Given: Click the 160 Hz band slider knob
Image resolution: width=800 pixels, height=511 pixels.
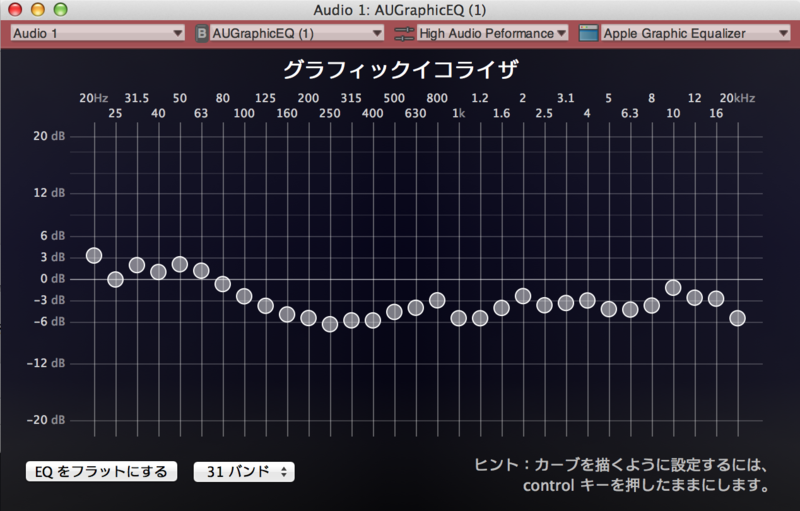Looking at the screenshot, I should point(287,314).
